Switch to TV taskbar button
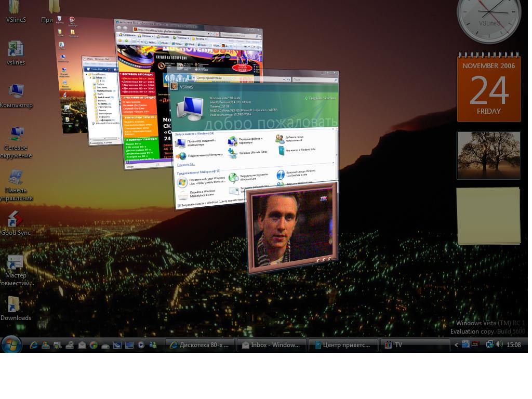The width and height of the screenshot is (532, 399). (x=414, y=345)
